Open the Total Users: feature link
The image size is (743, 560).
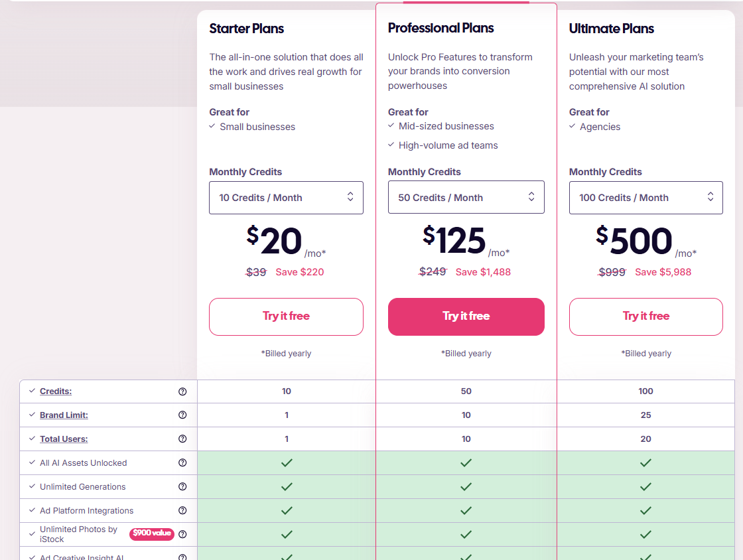coord(64,439)
